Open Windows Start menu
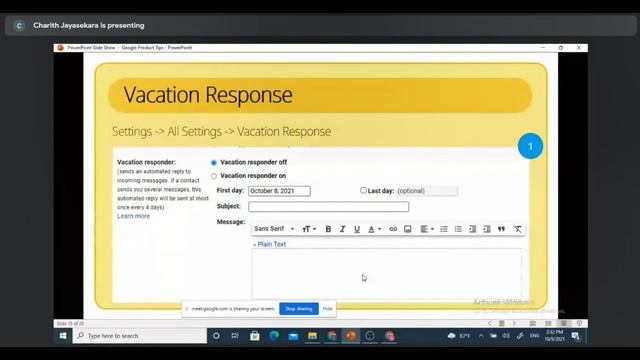Screen dimensions: 640x360 [x=63, y=336]
